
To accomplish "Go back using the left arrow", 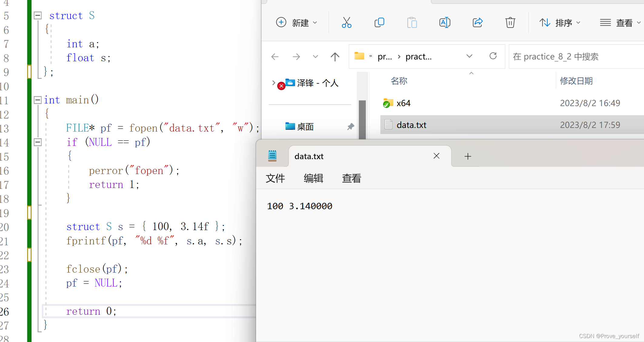I will click(275, 57).
